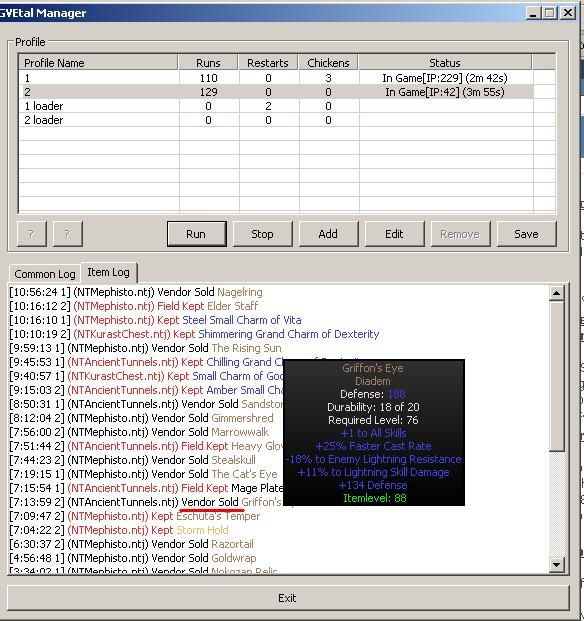Select profile row named 1
584x621 pixels.
coord(276,78)
